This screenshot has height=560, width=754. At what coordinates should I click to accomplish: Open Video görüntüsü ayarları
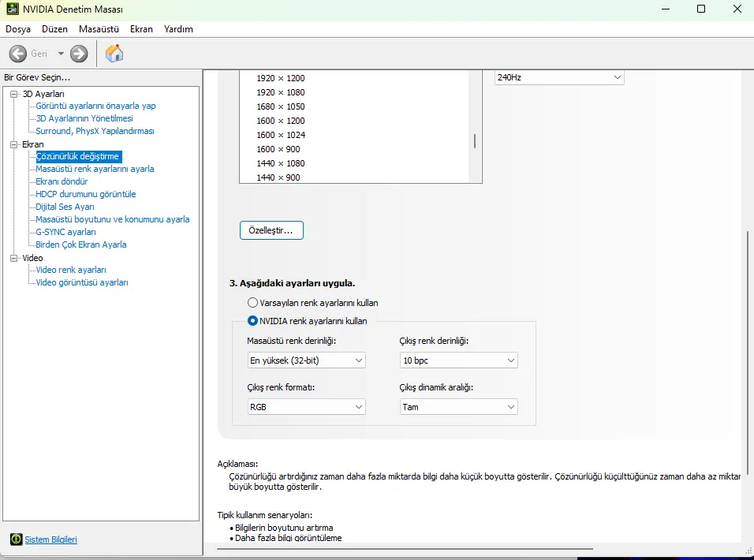82,282
